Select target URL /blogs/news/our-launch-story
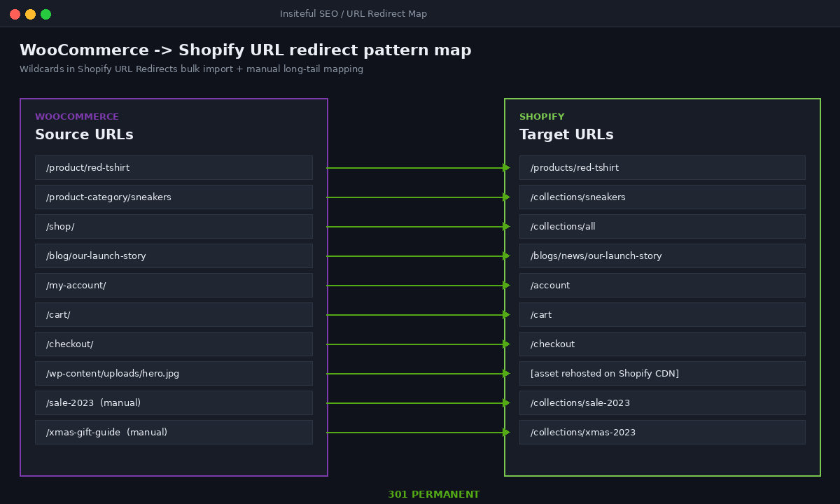 tap(662, 256)
